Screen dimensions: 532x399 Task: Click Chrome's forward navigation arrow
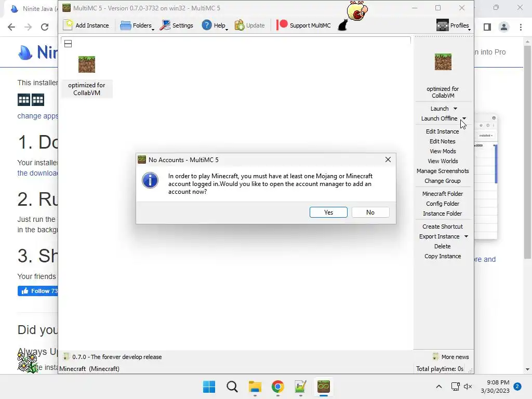point(28,27)
